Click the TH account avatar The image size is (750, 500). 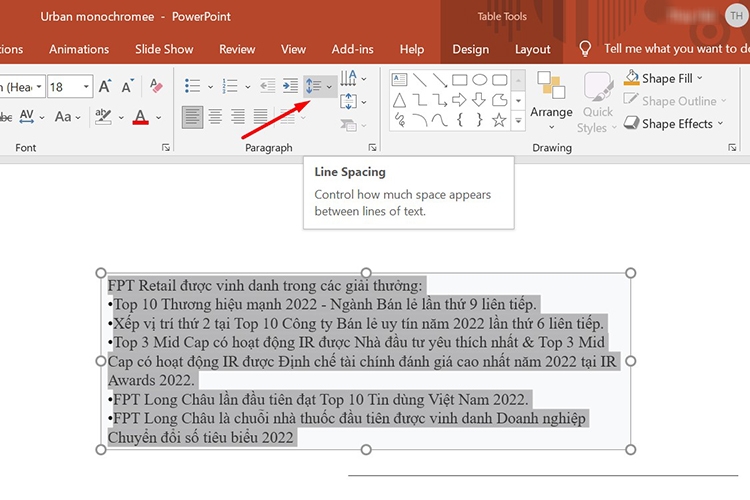[736, 16]
